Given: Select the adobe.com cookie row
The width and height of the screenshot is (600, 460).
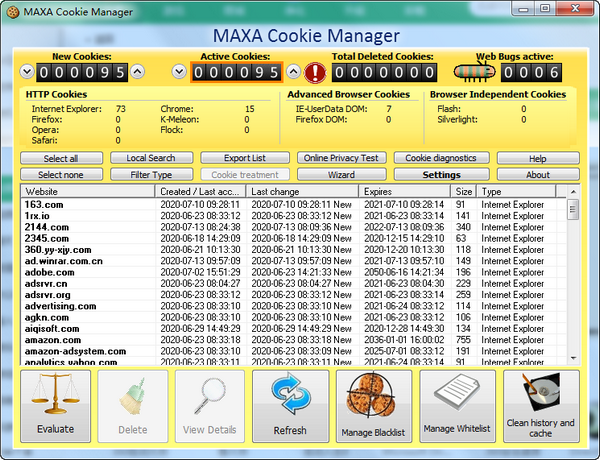Looking at the screenshot, I should click(293, 272).
